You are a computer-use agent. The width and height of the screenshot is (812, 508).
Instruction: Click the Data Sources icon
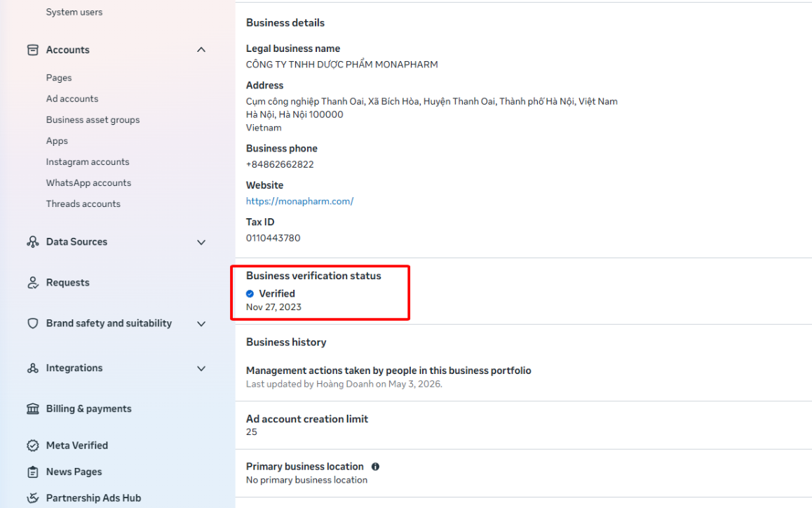coord(33,242)
